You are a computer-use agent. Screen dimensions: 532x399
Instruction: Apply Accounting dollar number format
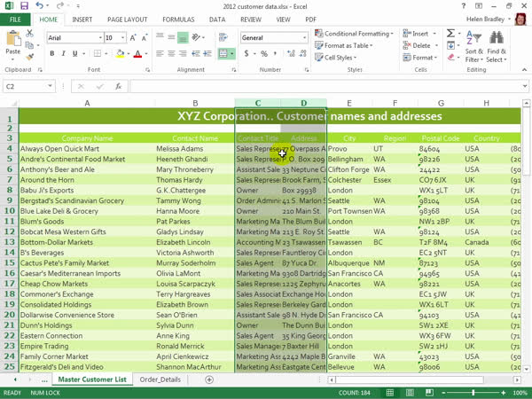pyautogui.click(x=246, y=53)
